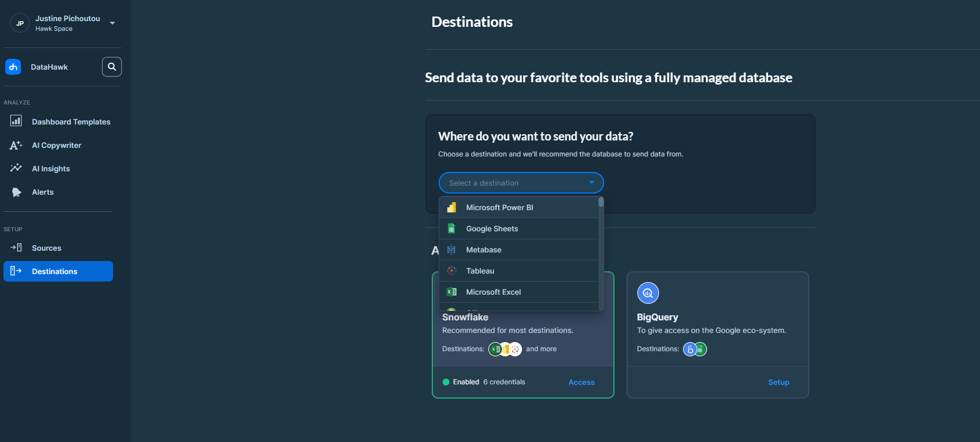Image resolution: width=980 pixels, height=442 pixels.
Task: Open the sidebar search button
Action: point(112,67)
